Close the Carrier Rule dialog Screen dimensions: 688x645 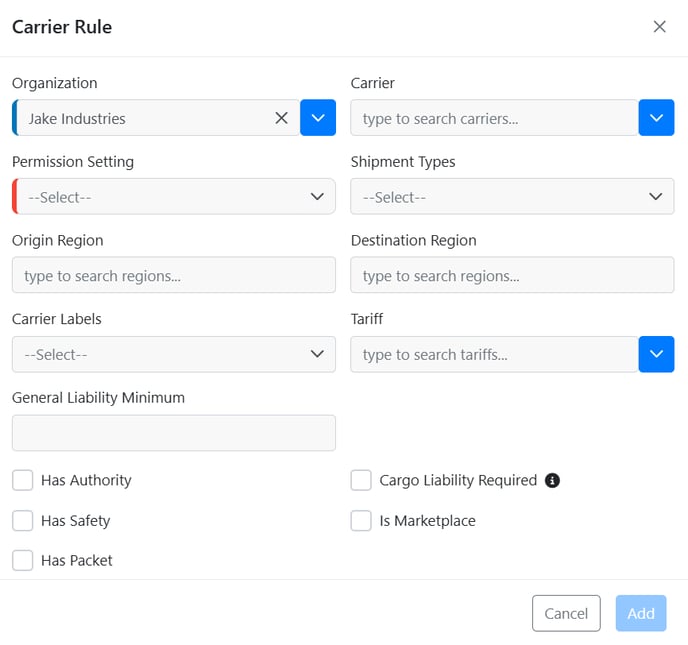[659, 27]
